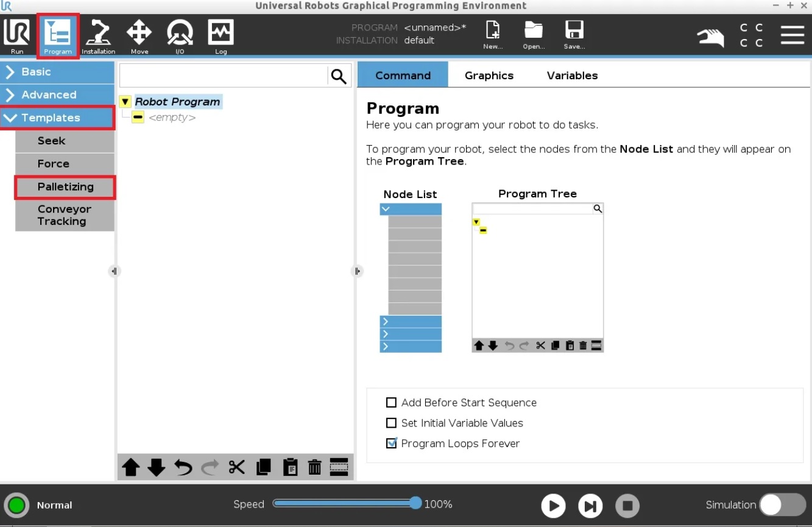The height and width of the screenshot is (527, 812).
Task: Delete the selected node with trash
Action: point(314,467)
